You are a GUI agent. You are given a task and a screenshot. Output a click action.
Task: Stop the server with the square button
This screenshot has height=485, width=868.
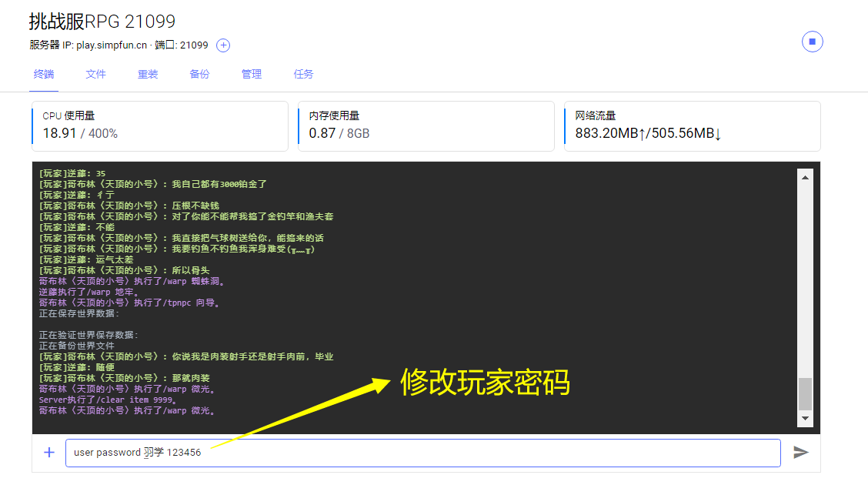(x=812, y=42)
